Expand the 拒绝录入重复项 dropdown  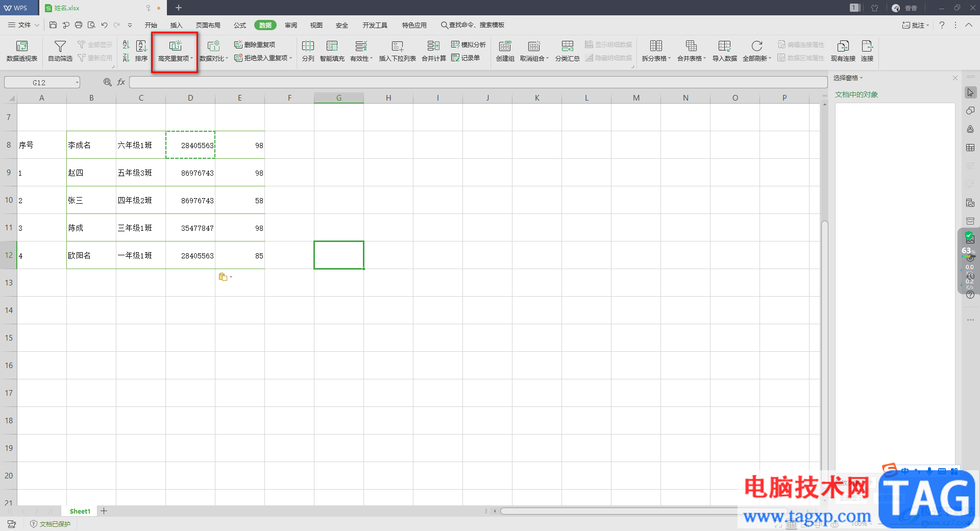[291, 58]
